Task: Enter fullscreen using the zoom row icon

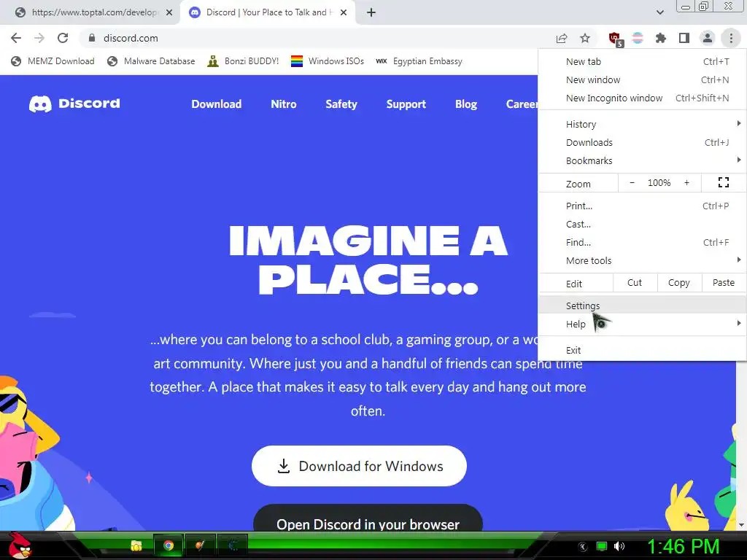Action: 723,182
